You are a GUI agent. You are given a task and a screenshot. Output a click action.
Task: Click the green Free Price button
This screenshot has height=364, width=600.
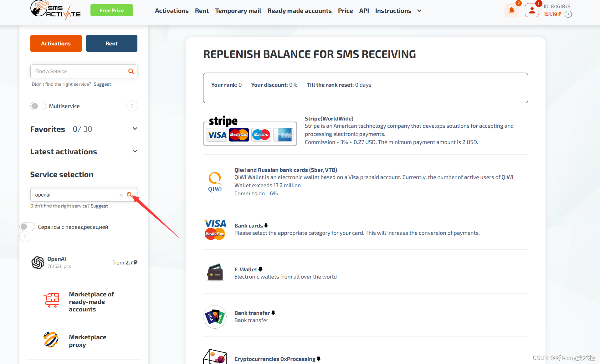[112, 10]
